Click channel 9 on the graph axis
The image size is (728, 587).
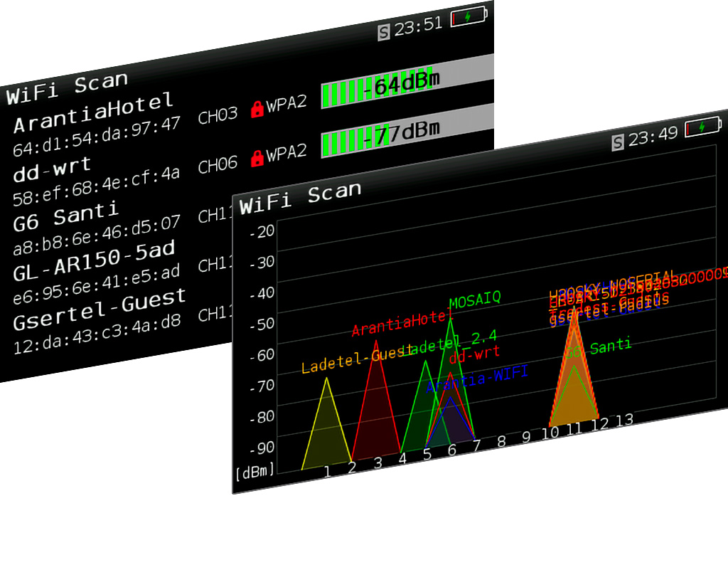[526, 437]
